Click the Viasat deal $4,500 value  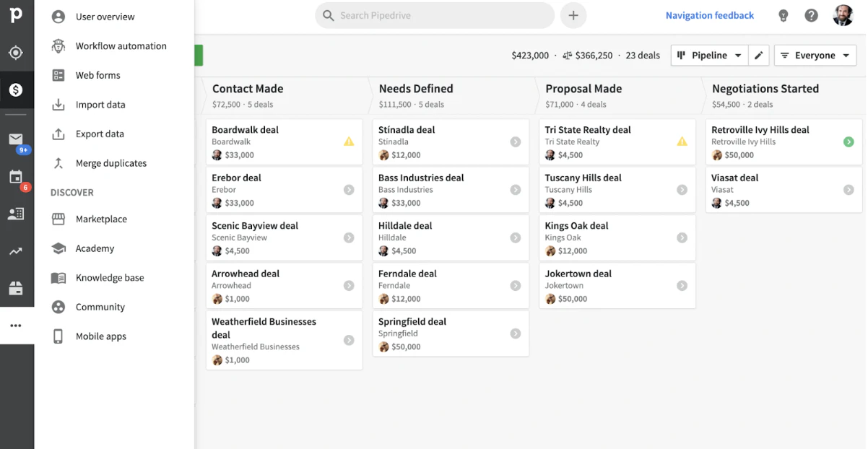tap(737, 203)
